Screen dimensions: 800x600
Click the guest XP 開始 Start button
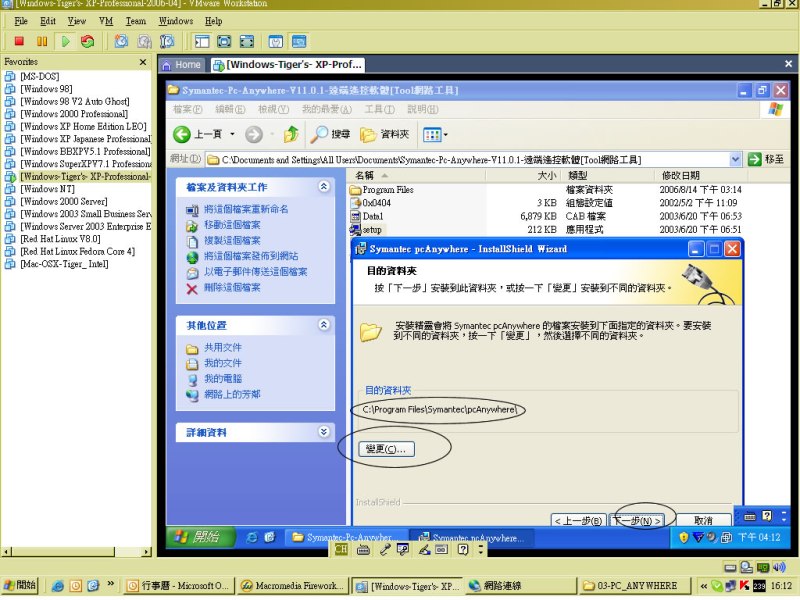pyautogui.click(x=201, y=537)
